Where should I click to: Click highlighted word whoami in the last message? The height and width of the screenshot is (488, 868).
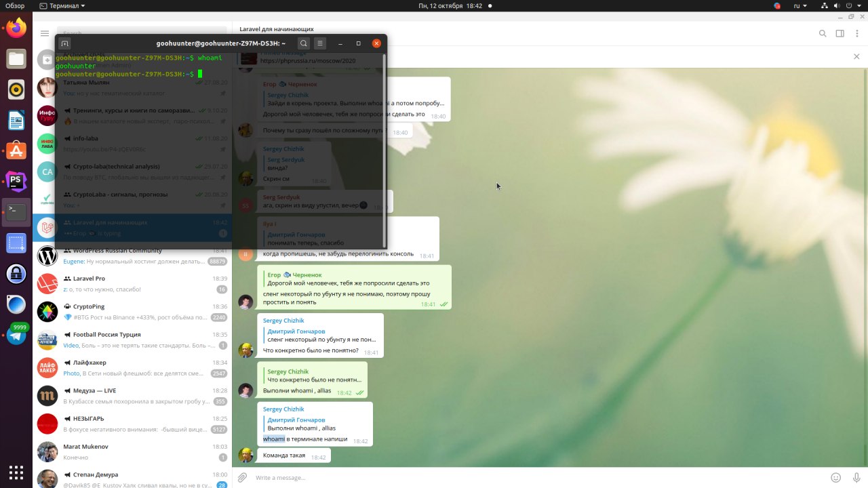(274, 439)
